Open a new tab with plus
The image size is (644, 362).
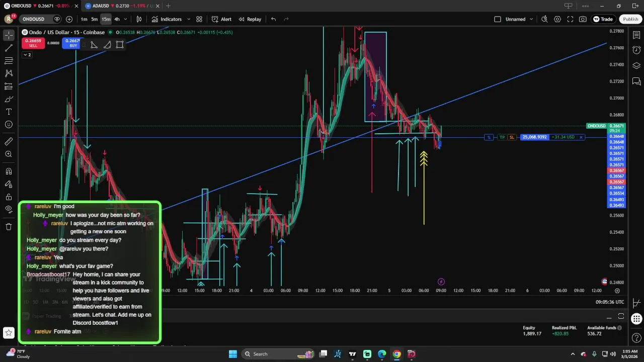tap(168, 6)
